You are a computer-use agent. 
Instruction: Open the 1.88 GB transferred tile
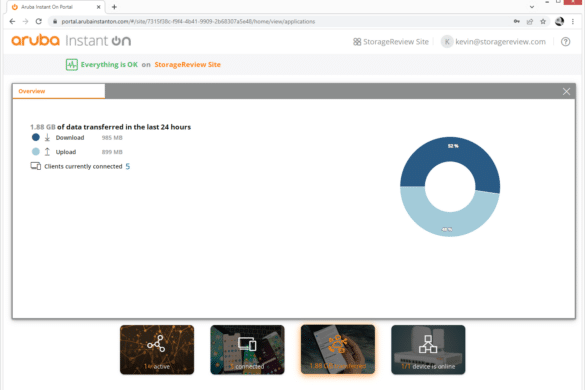[338, 350]
